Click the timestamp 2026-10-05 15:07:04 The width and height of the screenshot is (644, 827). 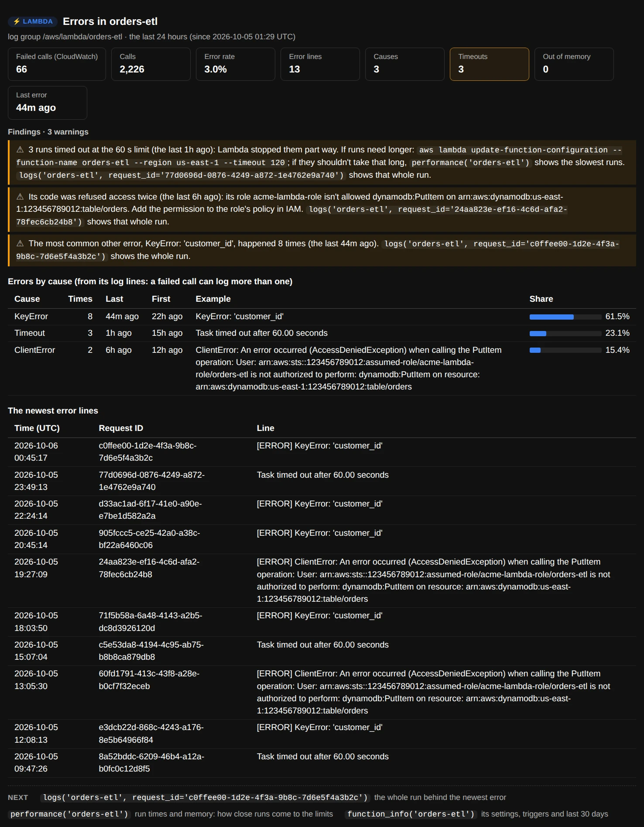(x=36, y=651)
